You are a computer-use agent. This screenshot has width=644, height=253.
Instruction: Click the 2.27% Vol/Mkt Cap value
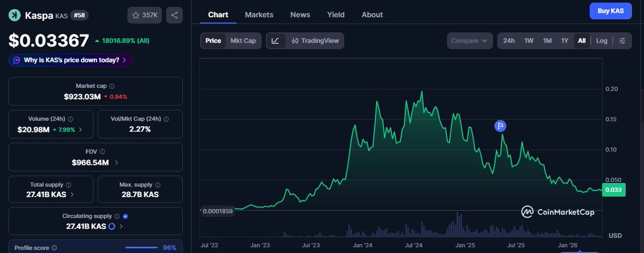[x=140, y=129]
